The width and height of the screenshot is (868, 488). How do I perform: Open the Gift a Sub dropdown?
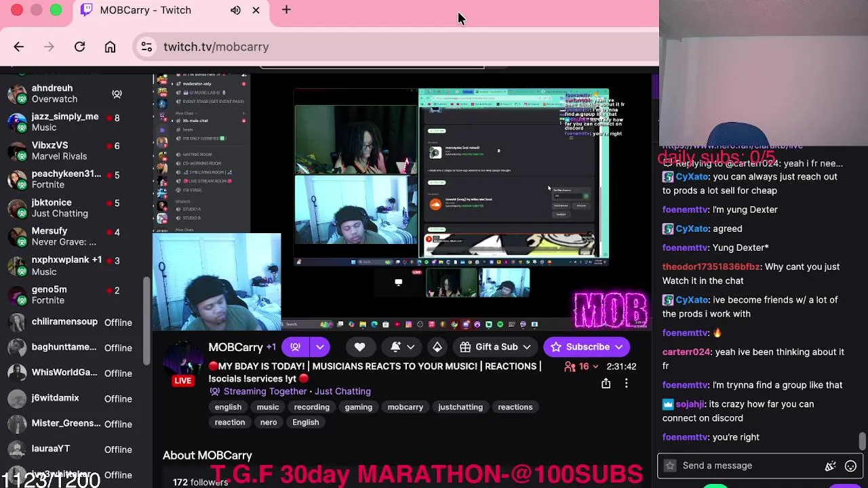tap(496, 347)
